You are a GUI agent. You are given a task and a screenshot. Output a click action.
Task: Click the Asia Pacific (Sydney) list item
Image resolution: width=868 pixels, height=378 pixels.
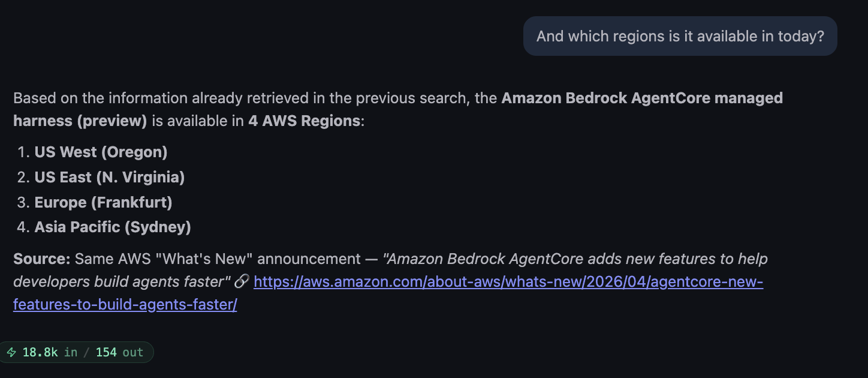pyautogui.click(x=113, y=227)
